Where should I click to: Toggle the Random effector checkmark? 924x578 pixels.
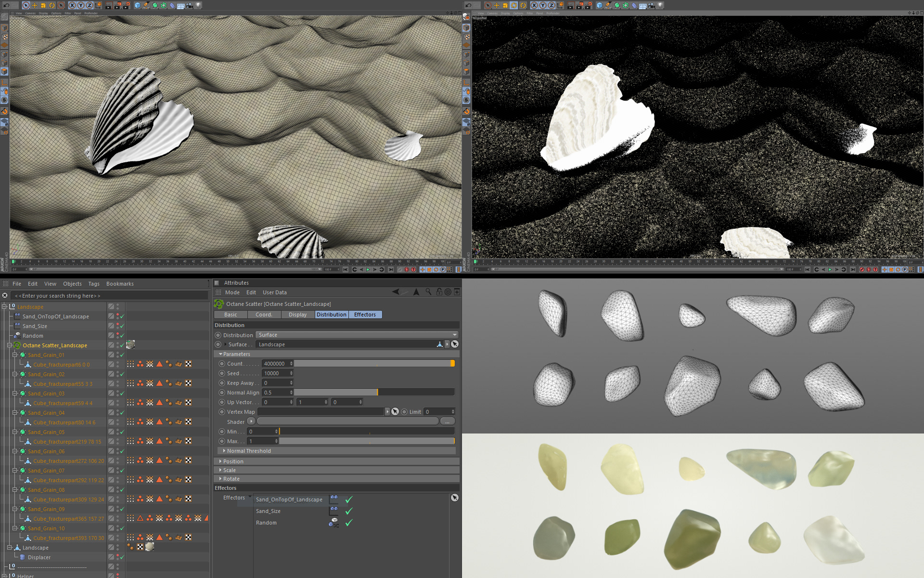pyautogui.click(x=349, y=523)
